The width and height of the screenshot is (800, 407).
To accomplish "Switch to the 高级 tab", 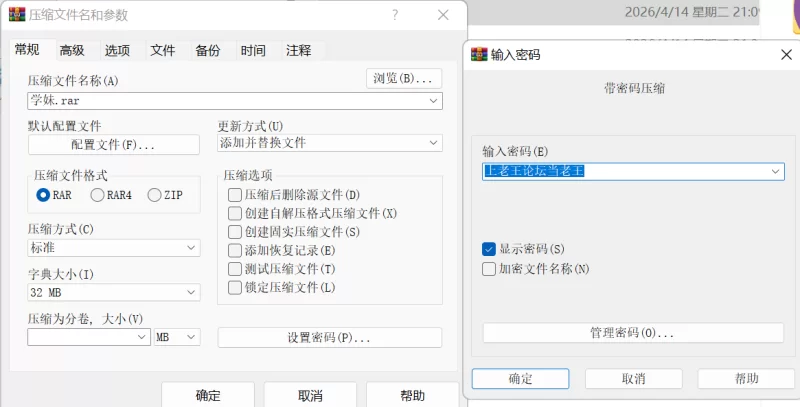I will pos(72,50).
